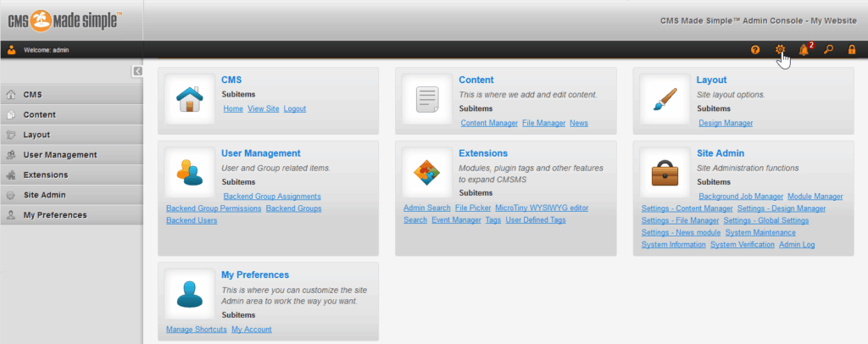Screen dimensions: 868x344
Task: Click the paintbrush icon in Layout card
Action: click(x=665, y=99)
